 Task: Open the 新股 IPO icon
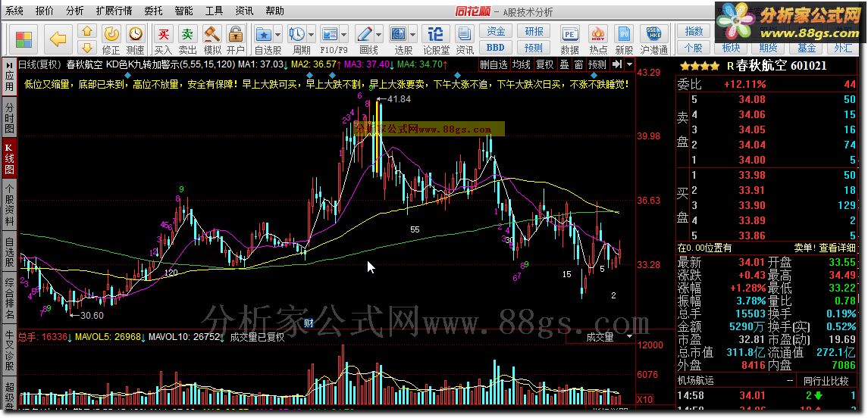[x=625, y=35]
